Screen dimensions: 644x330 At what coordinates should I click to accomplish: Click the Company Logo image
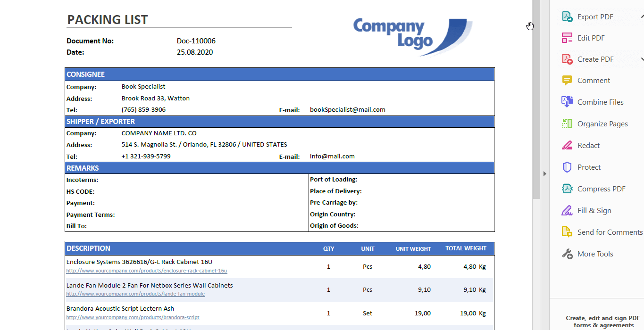(x=413, y=37)
